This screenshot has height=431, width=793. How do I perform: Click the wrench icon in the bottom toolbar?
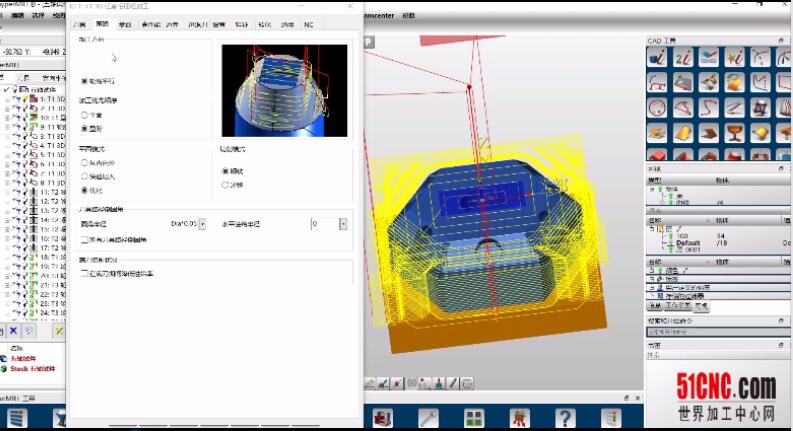(x=428, y=419)
